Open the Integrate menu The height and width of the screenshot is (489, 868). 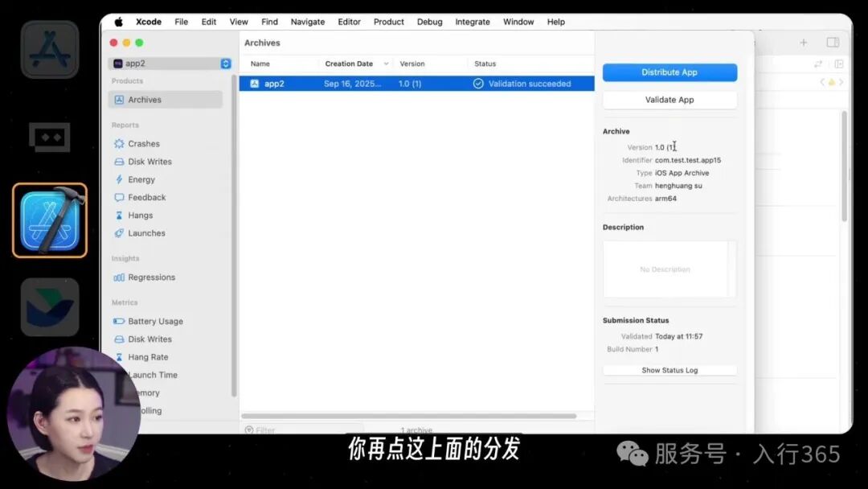coord(473,22)
